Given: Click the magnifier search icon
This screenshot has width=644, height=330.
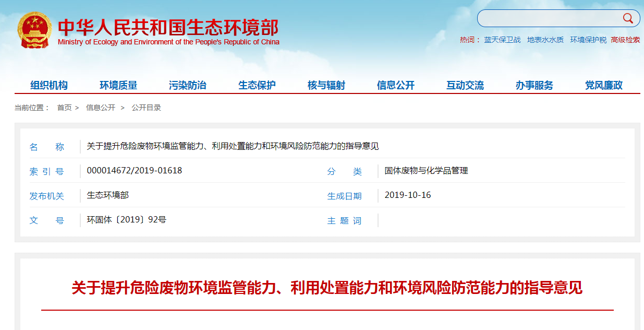Looking at the screenshot, I should [627, 19].
